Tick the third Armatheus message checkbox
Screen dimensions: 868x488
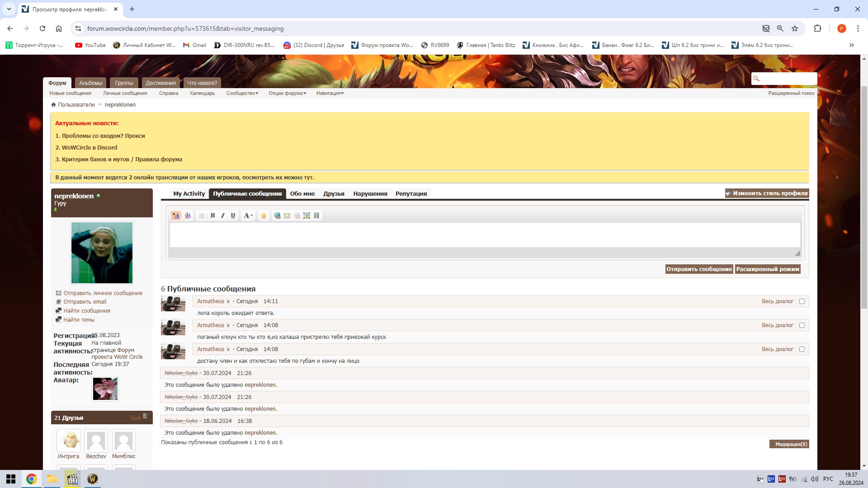(x=802, y=349)
